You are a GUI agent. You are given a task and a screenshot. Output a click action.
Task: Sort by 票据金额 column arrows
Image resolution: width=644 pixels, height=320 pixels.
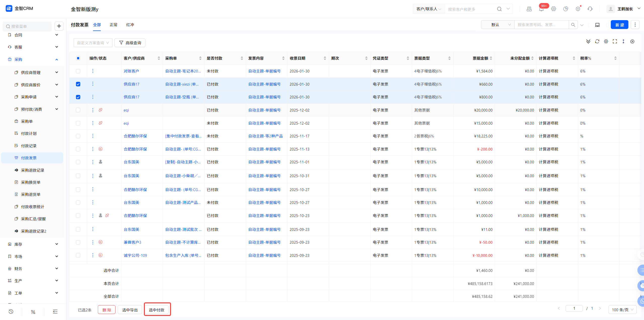(x=491, y=58)
